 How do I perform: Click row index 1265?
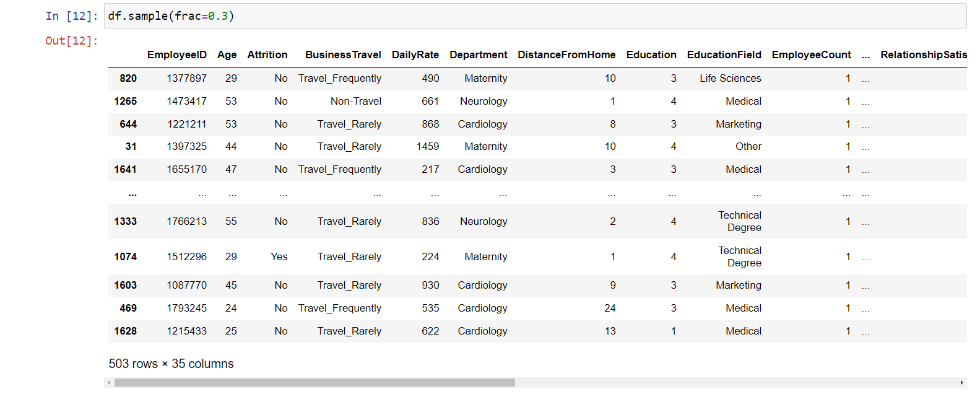[125, 101]
